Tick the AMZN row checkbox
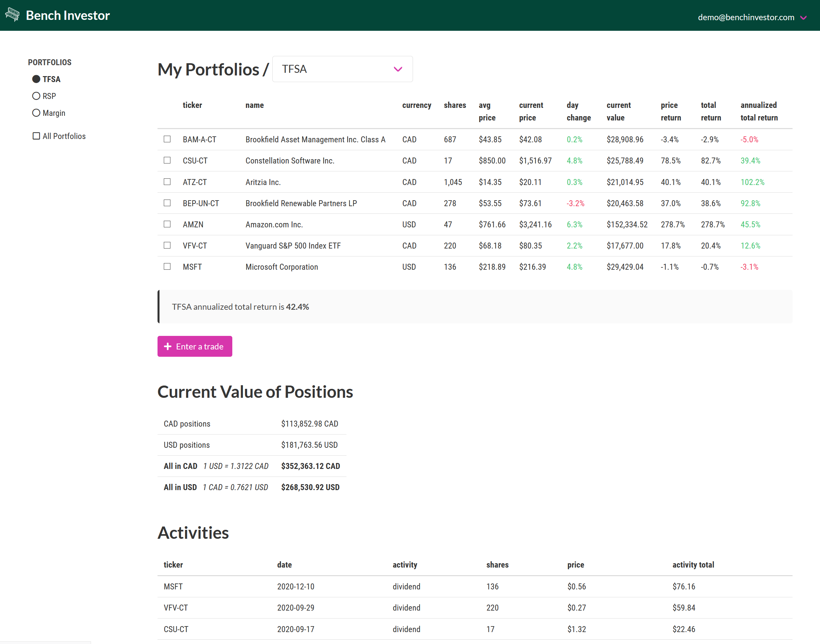The height and width of the screenshot is (644, 820). pos(167,224)
